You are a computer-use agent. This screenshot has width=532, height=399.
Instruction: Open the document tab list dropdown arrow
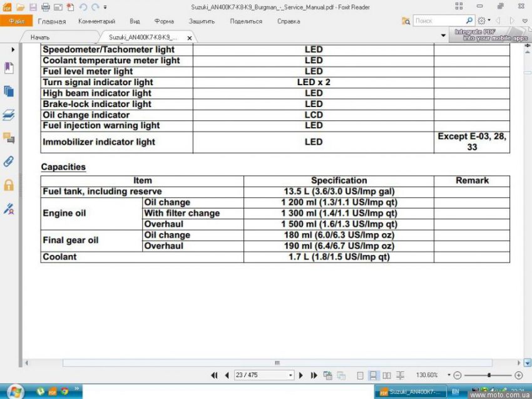[x=443, y=35]
